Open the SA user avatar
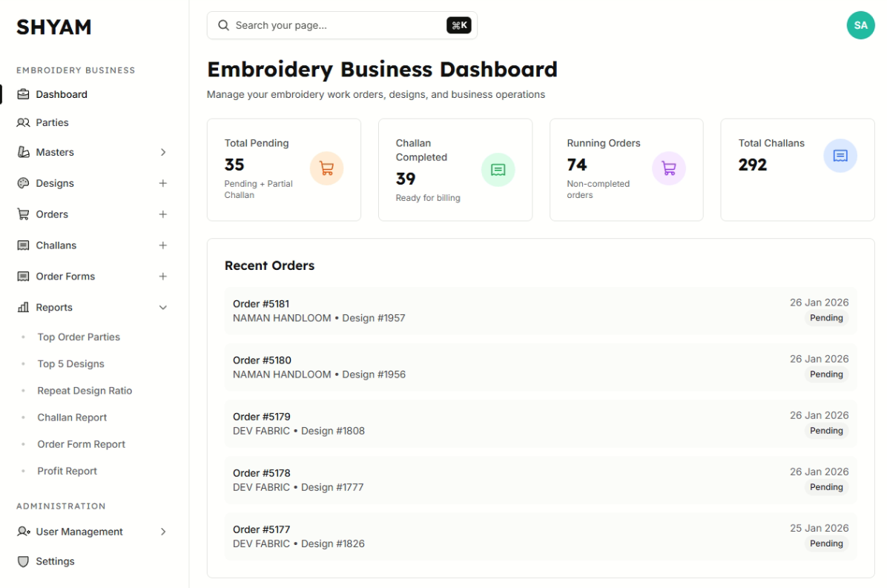Image resolution: width=887 pixels, height=588 pixels. 860,25
